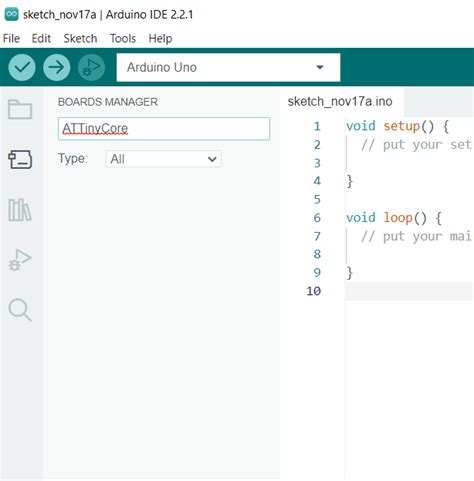Click line number 1 in the gutter
The width and height of the screenshot is (474, 481).
point(317,126)
